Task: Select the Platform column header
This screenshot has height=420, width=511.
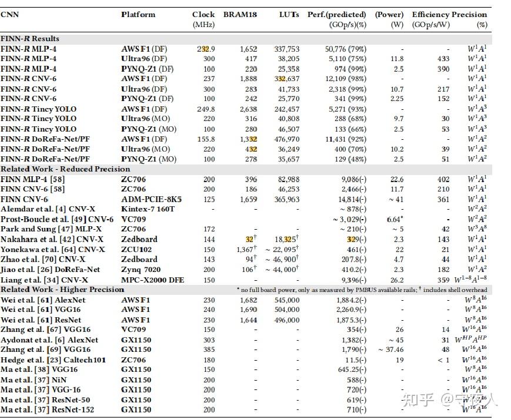Action: [x=138, y=15]
